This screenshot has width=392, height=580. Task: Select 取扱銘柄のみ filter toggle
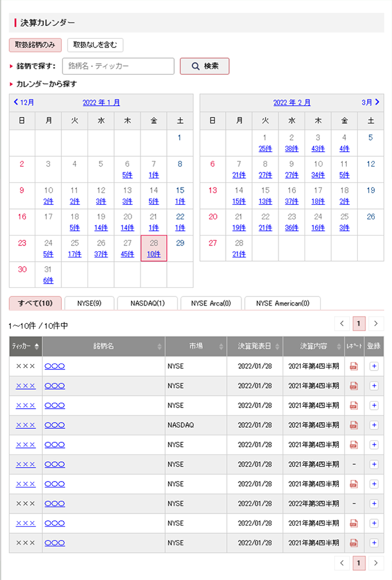[x=35, y=45]
